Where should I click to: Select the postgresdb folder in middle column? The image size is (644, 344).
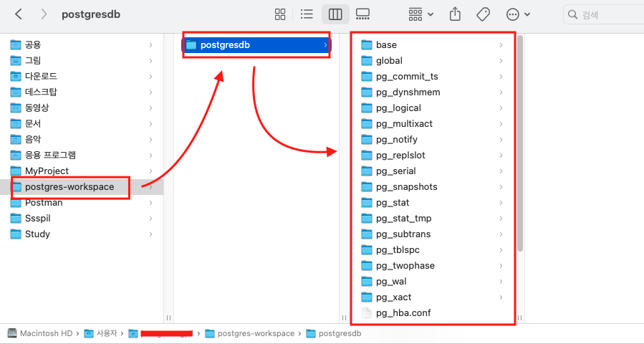[256, 45]
